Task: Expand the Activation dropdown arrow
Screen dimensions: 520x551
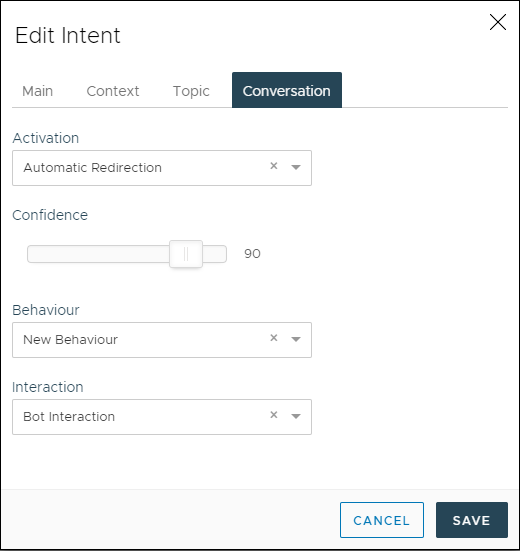Action: [x=296, y=167]
